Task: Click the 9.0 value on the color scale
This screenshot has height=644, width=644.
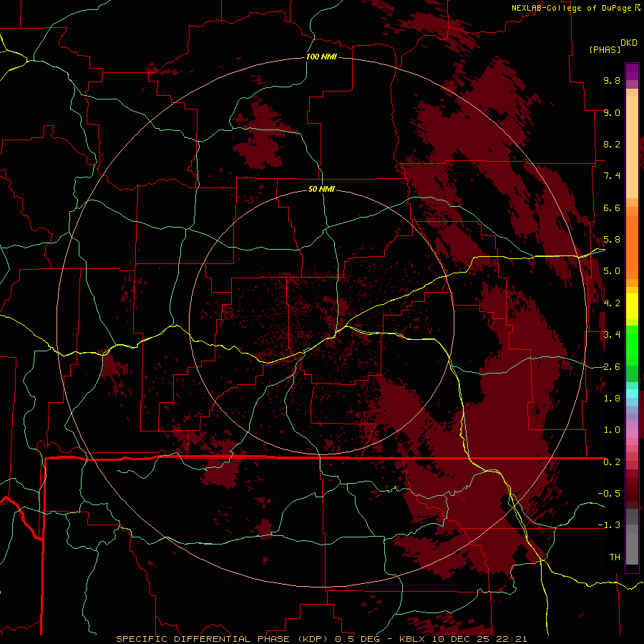Action: tap(612, 112)
